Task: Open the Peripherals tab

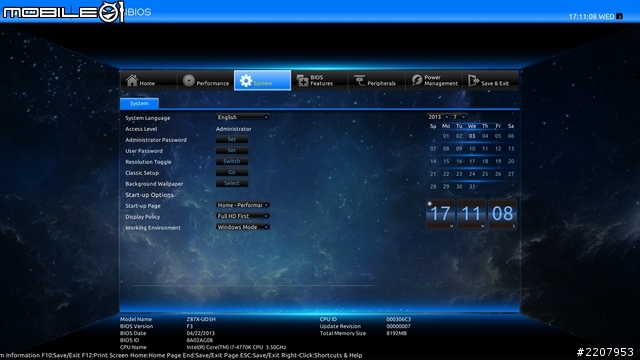Action: click(376, 80)
